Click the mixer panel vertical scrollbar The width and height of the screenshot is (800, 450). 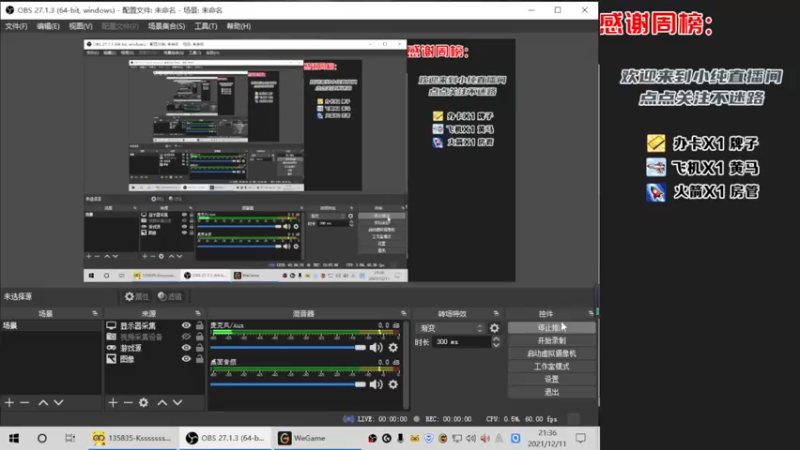[x=407, y=365]
